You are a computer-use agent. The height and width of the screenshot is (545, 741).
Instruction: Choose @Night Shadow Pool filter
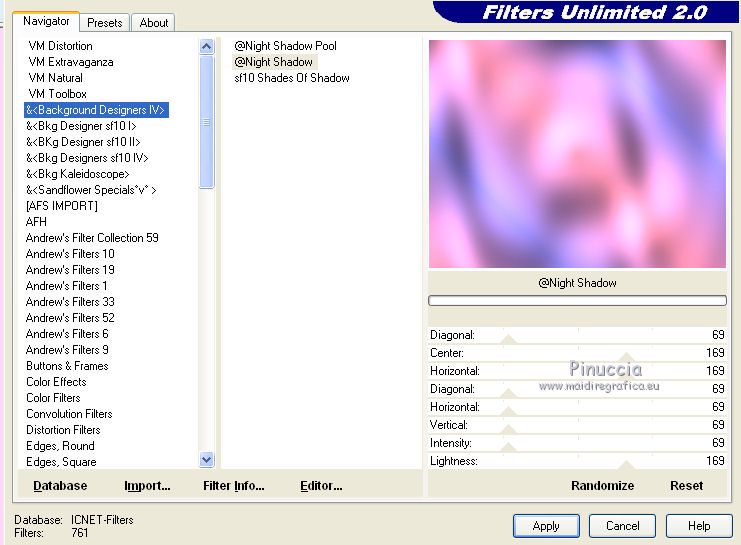click(x=285, y=46)
